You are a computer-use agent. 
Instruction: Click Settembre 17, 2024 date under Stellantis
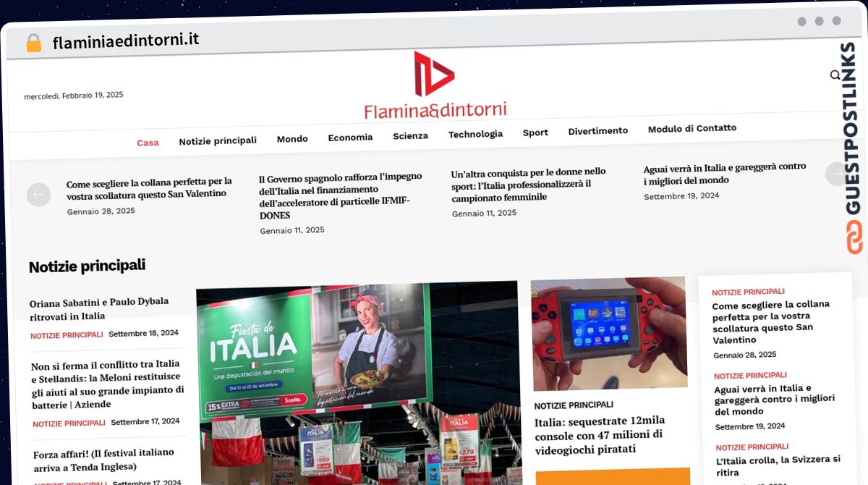coord(145,421)
